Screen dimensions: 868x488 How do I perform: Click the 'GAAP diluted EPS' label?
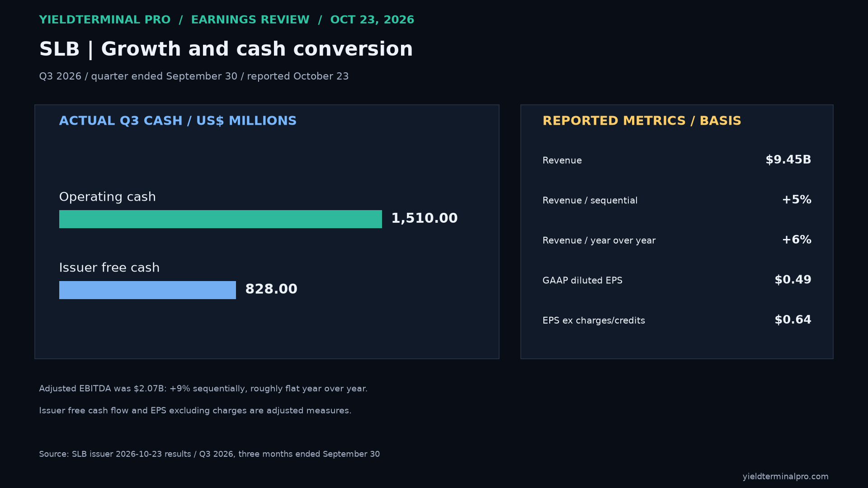(x=582, y=281)
